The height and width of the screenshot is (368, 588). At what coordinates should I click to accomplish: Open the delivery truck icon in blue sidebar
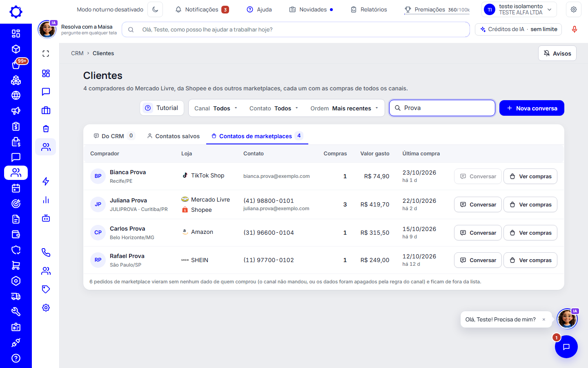click(x=16, y=296)
